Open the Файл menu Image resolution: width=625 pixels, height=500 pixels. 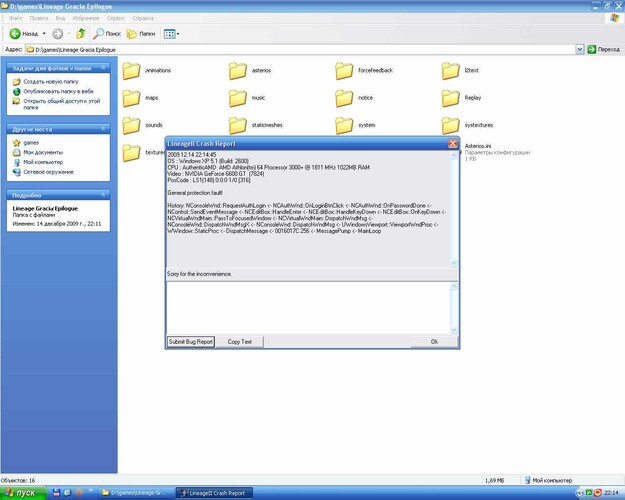tap(16, 18)
